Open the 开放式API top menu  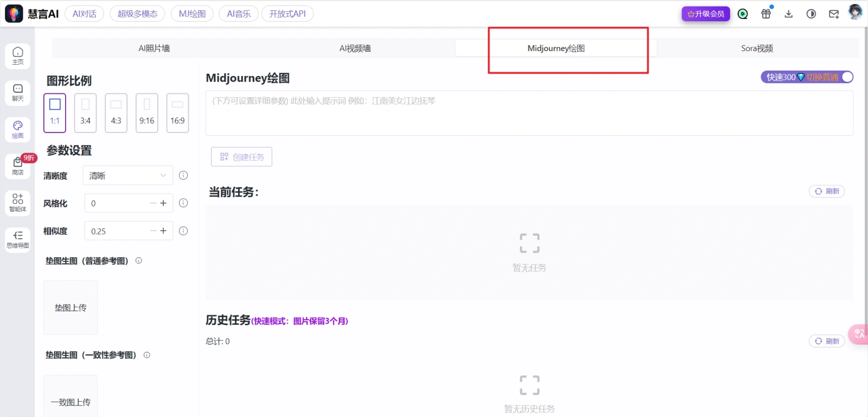point(288,14)
